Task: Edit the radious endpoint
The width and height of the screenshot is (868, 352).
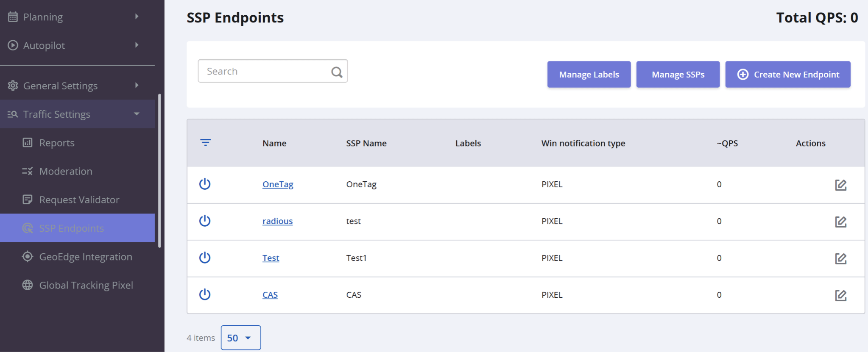Action: coord(840,222)
